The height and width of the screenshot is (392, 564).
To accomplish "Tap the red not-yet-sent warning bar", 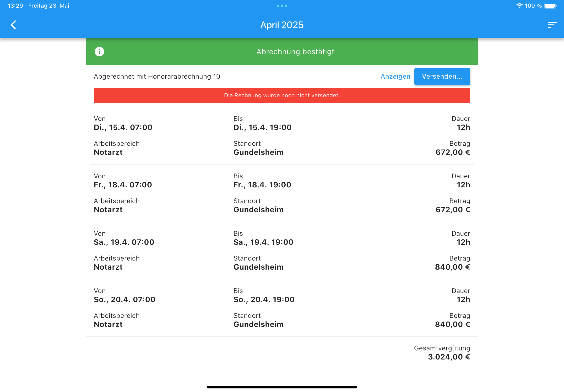I will coord(282,95).
